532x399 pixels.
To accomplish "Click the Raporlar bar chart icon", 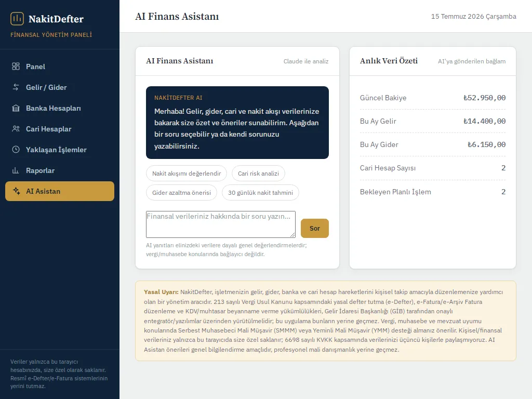I will coord(16,170).
